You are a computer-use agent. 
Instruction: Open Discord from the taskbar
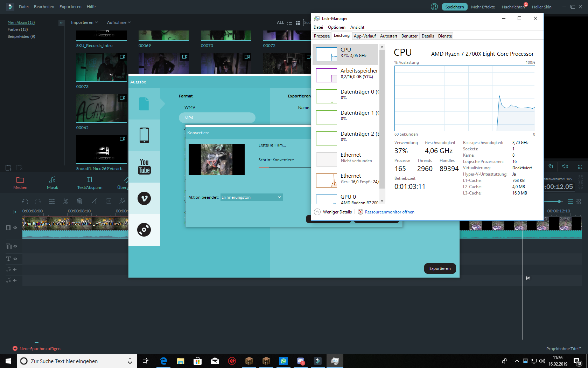click(x=301, y=361)
